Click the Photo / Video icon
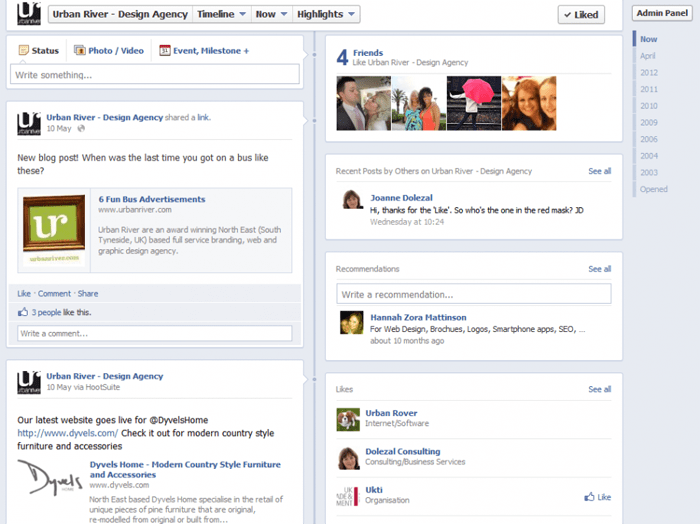This screenshot has width=700, height=524. pos(79,50)
